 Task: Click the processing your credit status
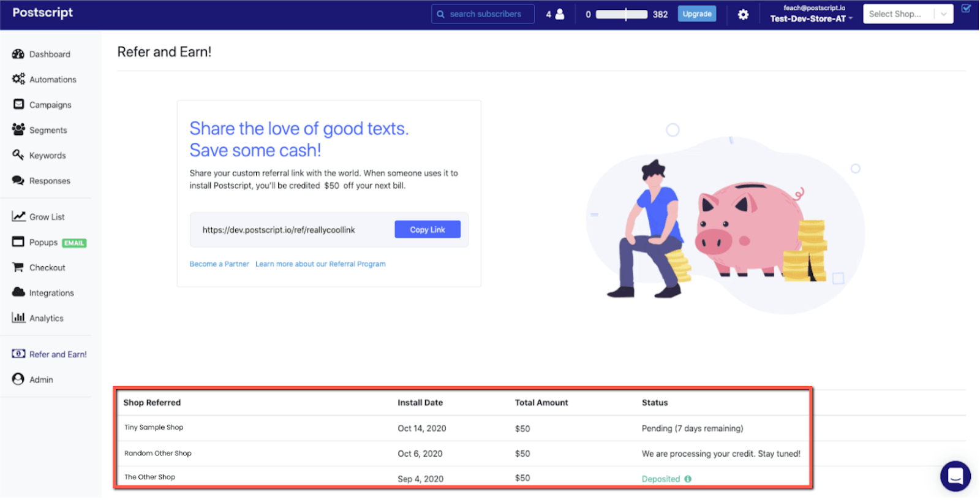tap(721, 454)
